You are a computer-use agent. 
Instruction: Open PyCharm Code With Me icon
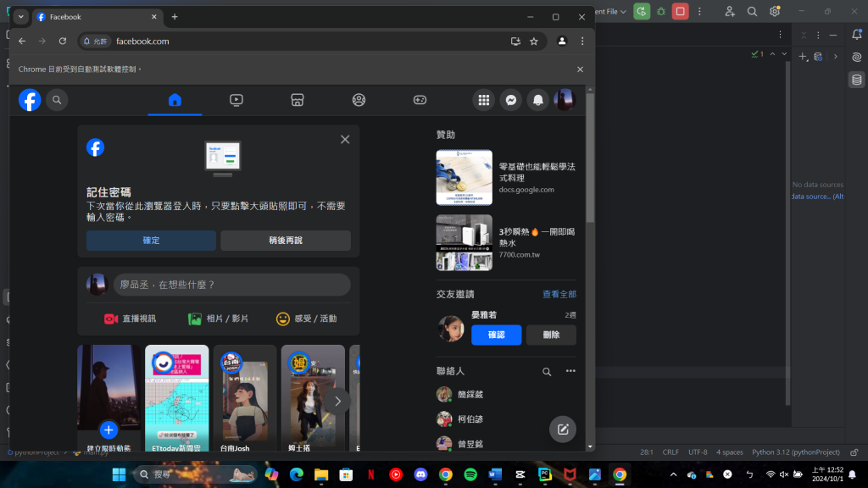tap(730, 11)
